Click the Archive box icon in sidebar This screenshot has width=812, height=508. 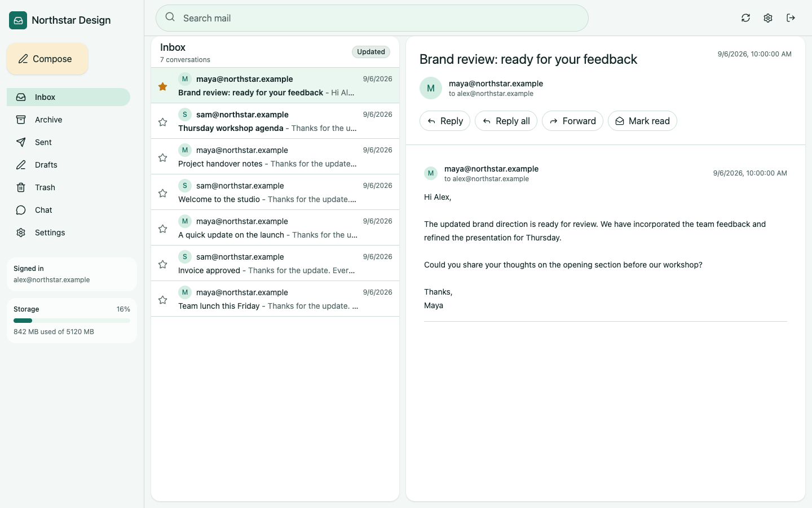point(21,120)
